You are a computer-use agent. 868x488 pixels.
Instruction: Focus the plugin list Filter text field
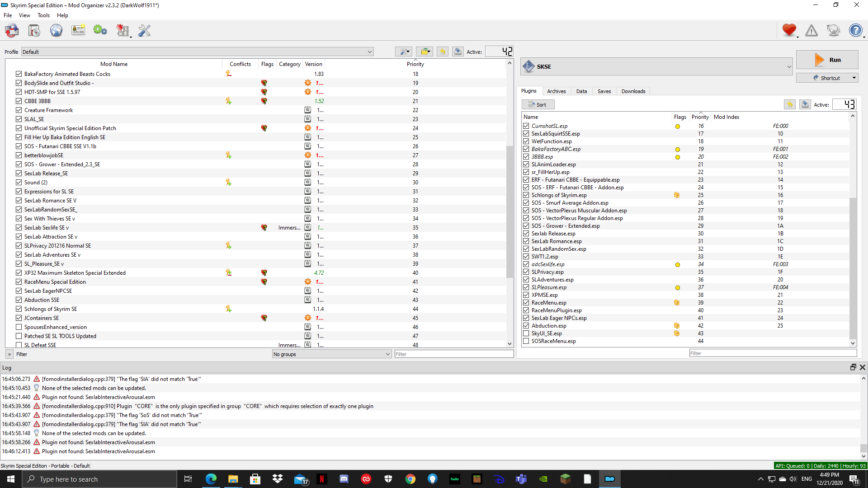(773, 353)
